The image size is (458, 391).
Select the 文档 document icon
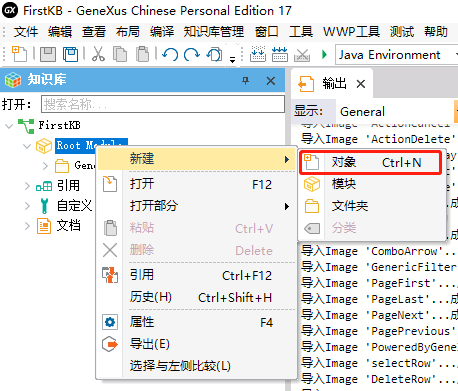pyautogui.click(x=44, y=226)
